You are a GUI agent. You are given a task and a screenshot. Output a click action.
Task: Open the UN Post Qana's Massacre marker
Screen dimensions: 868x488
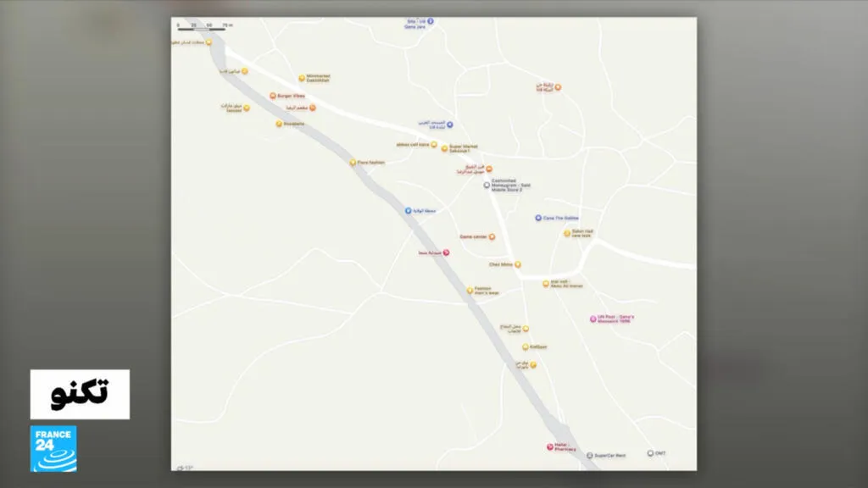coord(593,319)
